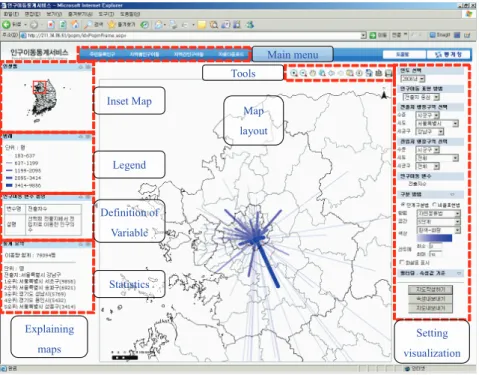479x375 pixels.
Task: Toggle the arrow display checkbox
Action: (402, 262)
